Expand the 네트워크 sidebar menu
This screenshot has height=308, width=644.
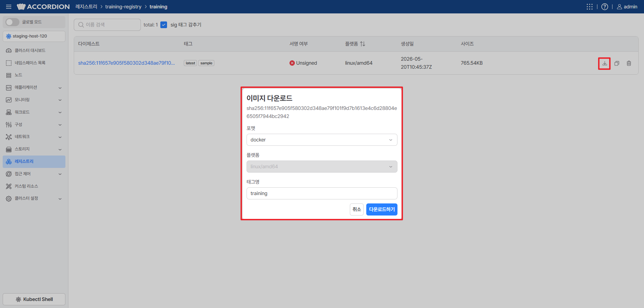coord(34,137)
